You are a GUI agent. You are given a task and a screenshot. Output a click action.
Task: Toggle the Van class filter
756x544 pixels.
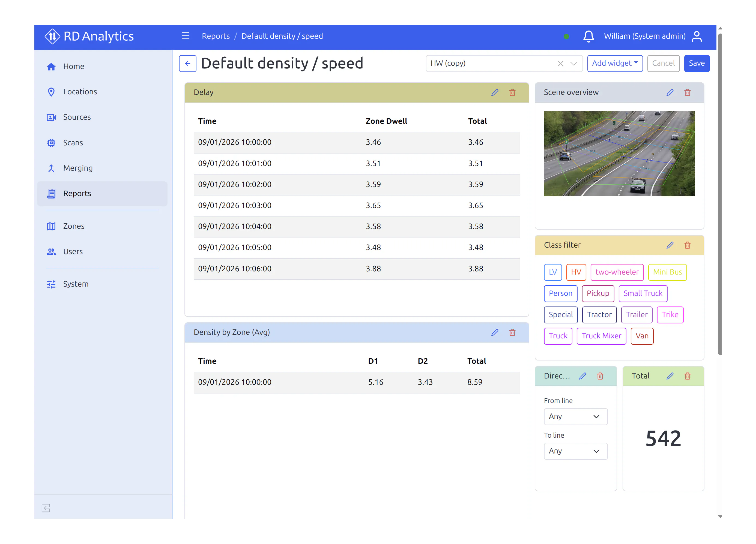click(x=642, y=336)
